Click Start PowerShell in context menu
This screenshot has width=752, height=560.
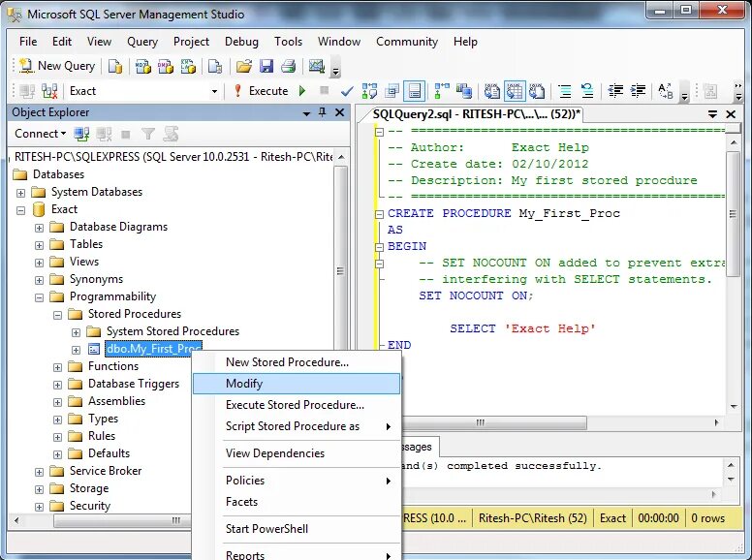297,529
